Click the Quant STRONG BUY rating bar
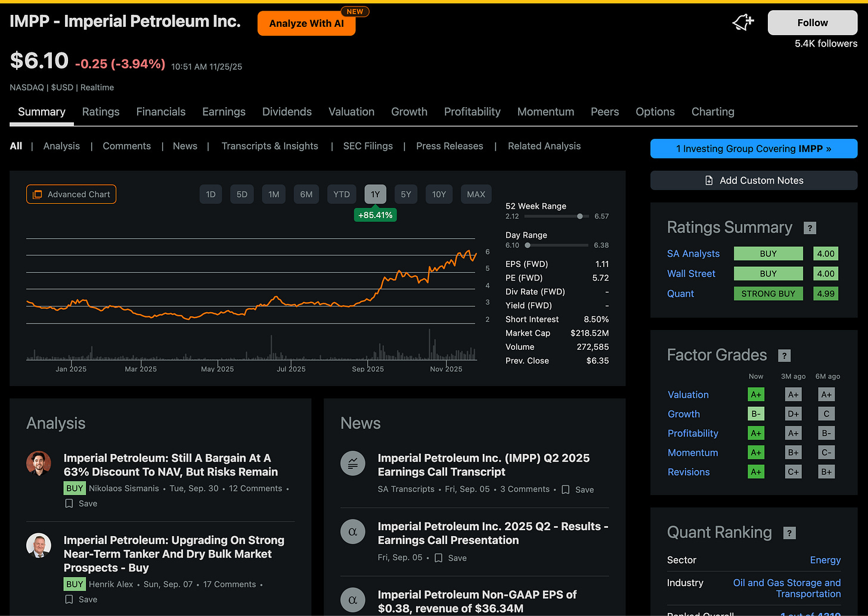Screen dimensions: 868x616 coord(768,294)
